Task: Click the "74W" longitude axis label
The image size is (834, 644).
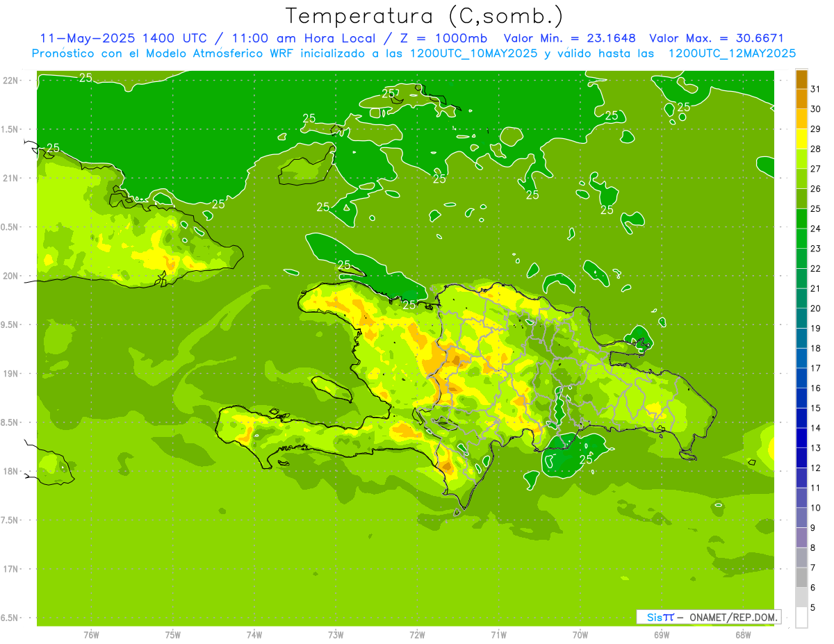Action: (x=254, y=636)
